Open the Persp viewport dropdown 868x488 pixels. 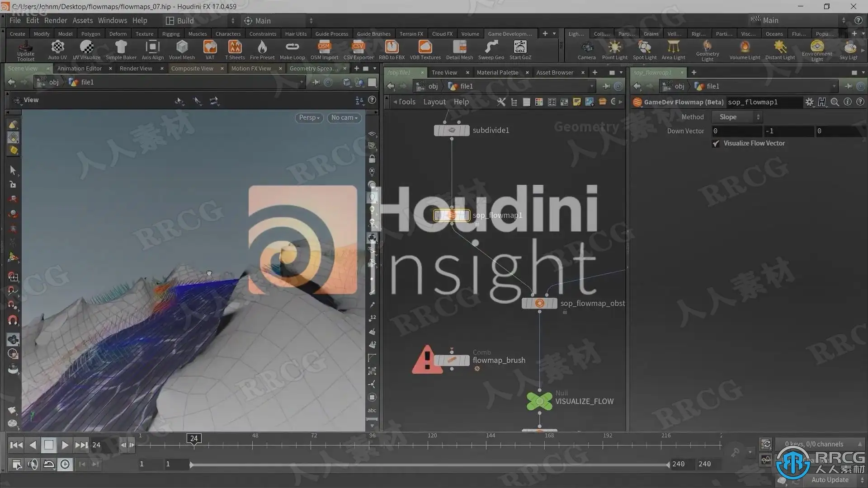pyautogui.click(x=309, y=117)
